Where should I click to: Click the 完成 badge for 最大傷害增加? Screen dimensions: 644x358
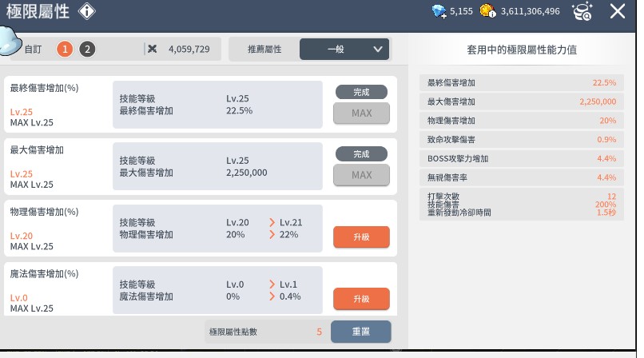coord(361,153)
